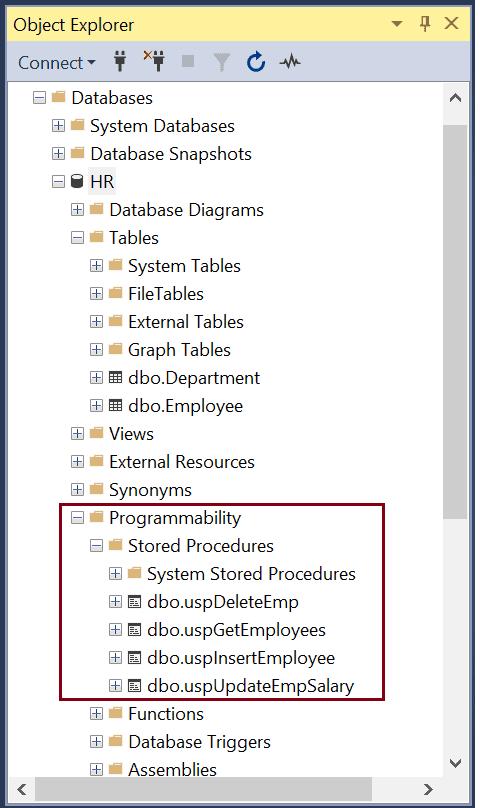
Task: Click the Connect Object Explorer plug icon
Action: click(120, 62)
